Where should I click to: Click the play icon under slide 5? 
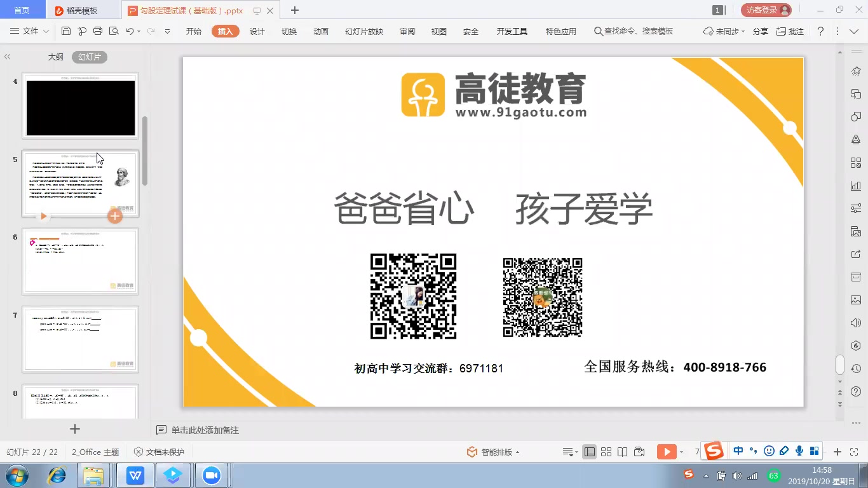pyautogui.click(x=43, y=216)
